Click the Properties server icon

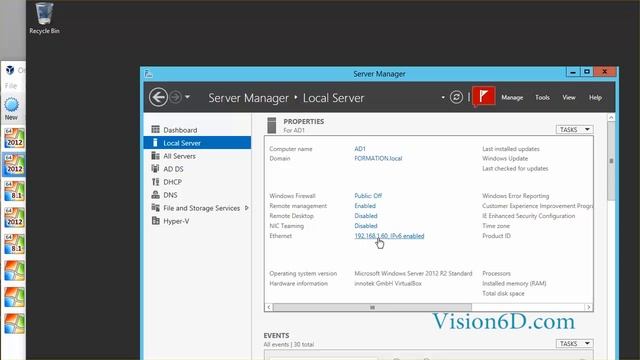tap(272, 125)
